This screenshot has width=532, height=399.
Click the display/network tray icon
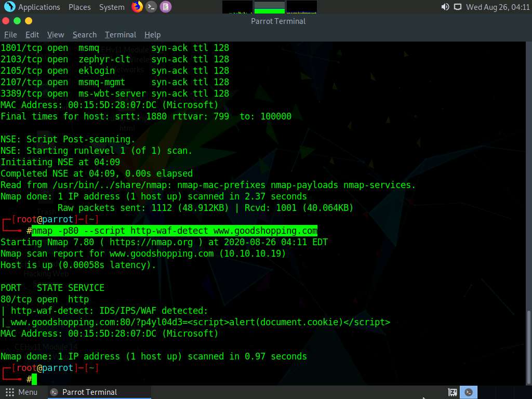point(457,7)
